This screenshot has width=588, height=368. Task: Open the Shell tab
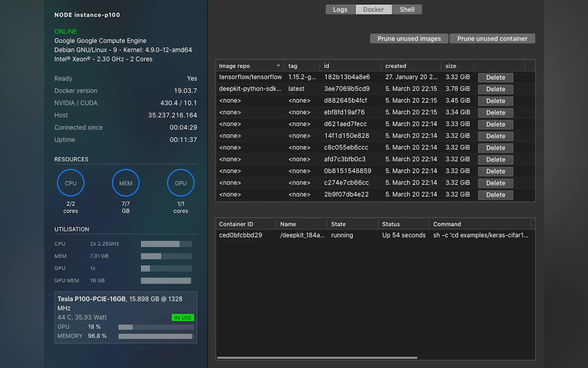click(407, 10)
